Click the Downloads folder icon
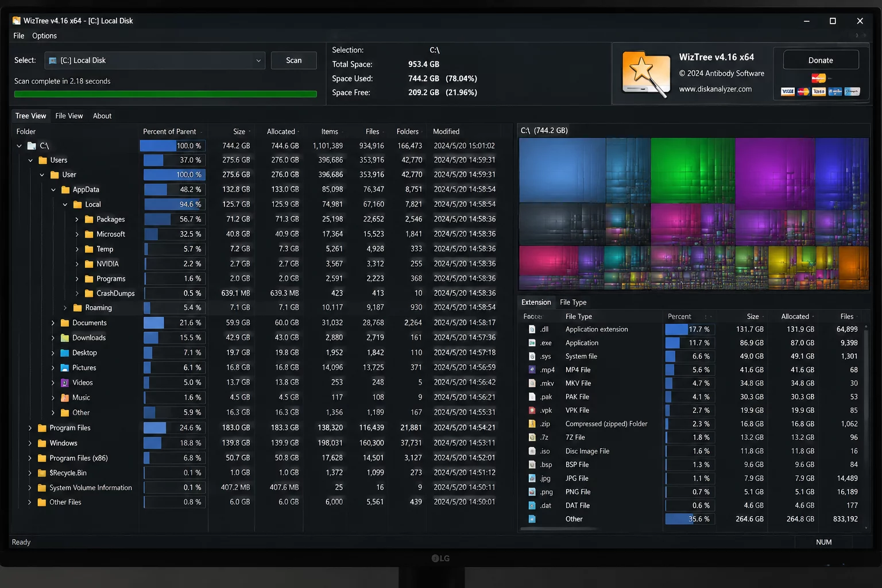 tap(65, 338)
